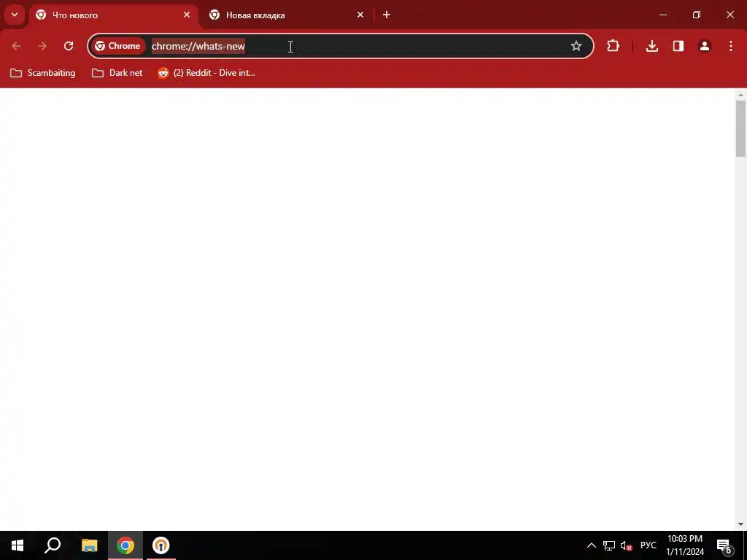Restore down the Chrome window
Image resolution: width=747 pixels, height=560 pixels.
point(697,15)
